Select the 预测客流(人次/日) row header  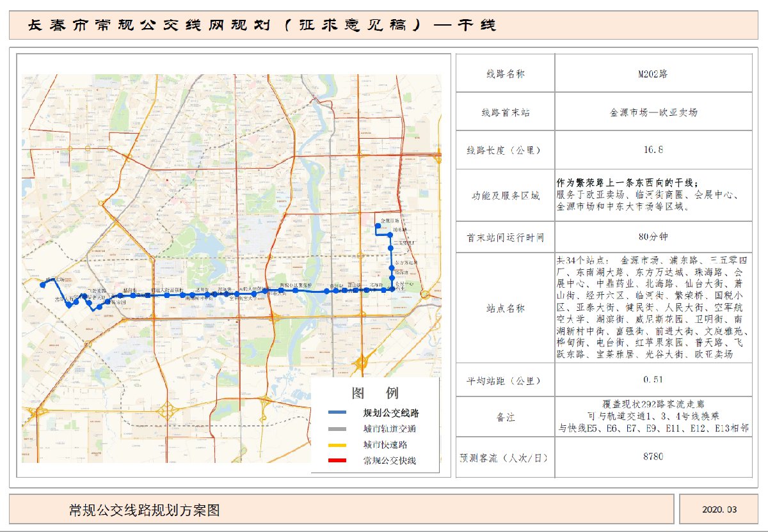[506, 457]
